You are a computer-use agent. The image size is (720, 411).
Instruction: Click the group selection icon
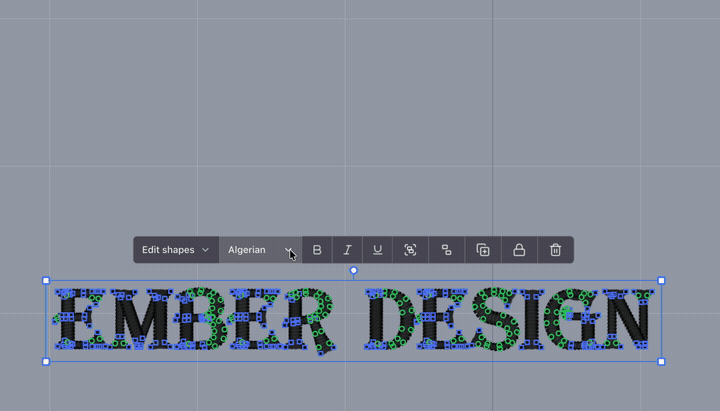[410, 250]
